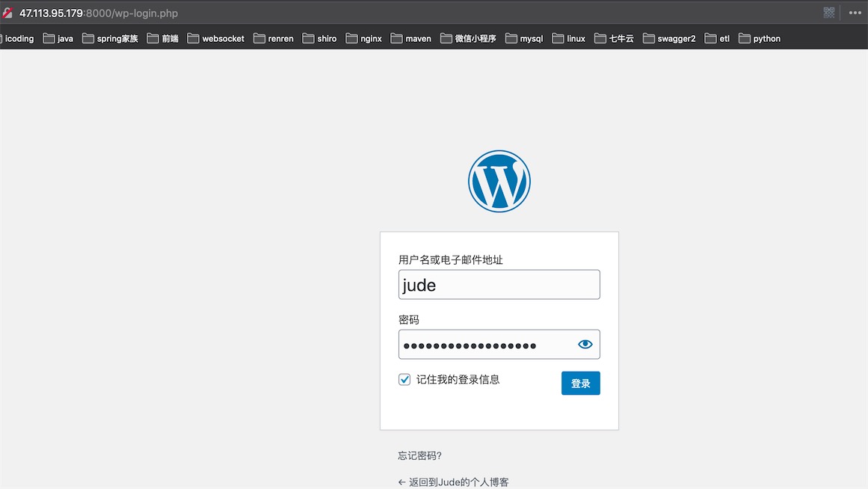This screenshot has width=868, height=489.
Task: Open the 前端 bookmark folder
Action: point(163,39)
